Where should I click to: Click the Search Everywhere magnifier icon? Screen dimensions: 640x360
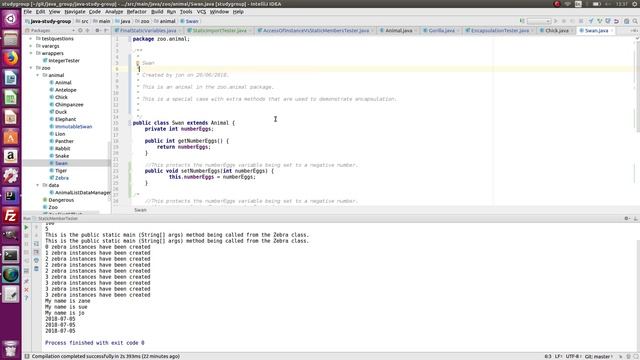635,21
